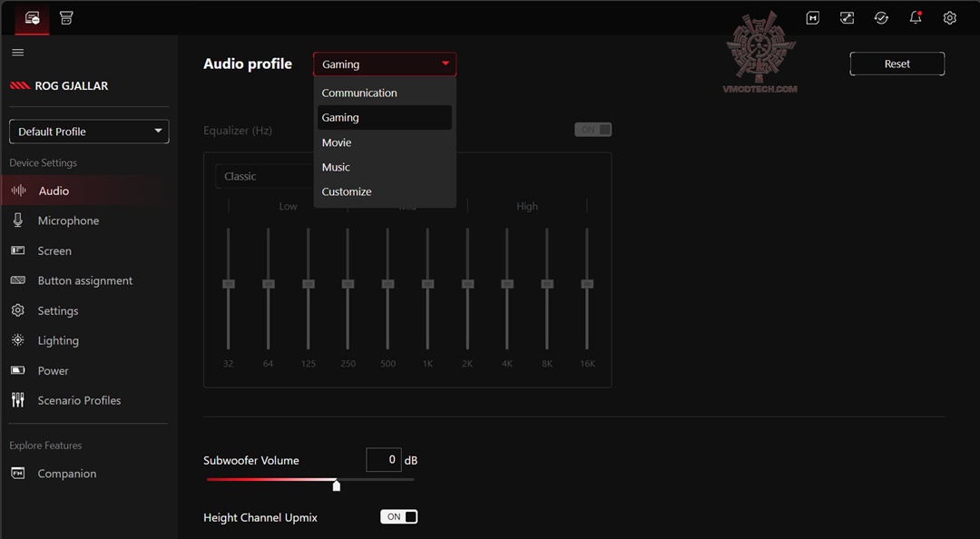Click the 500 Hz equalizer slider
980x539 pixels.
click(x=387, y=284)
